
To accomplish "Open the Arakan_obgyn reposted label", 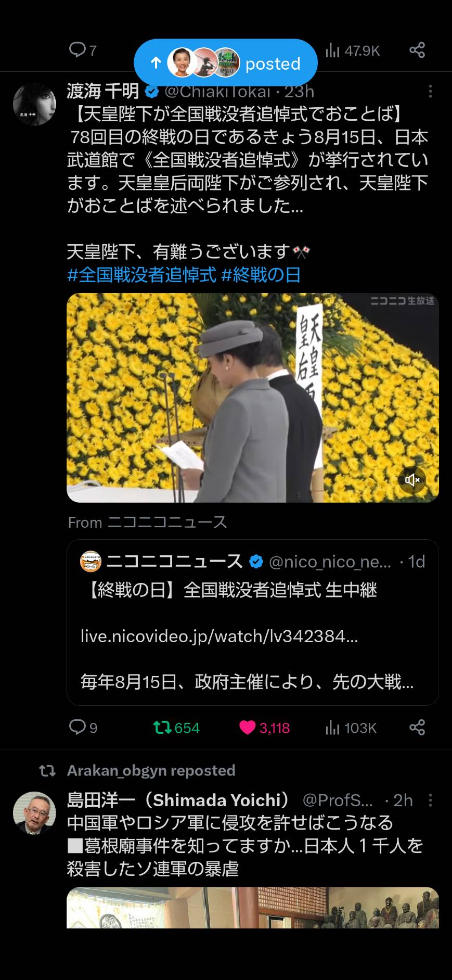I will [151, 770].
